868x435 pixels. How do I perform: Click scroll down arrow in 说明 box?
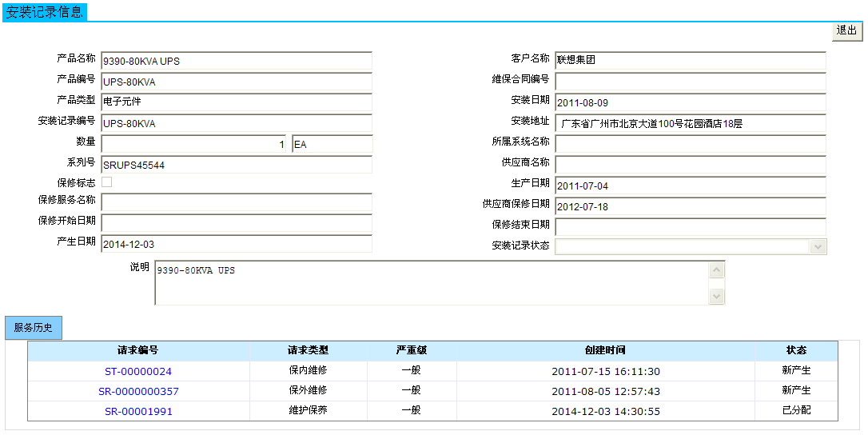[x=717, y=297]
